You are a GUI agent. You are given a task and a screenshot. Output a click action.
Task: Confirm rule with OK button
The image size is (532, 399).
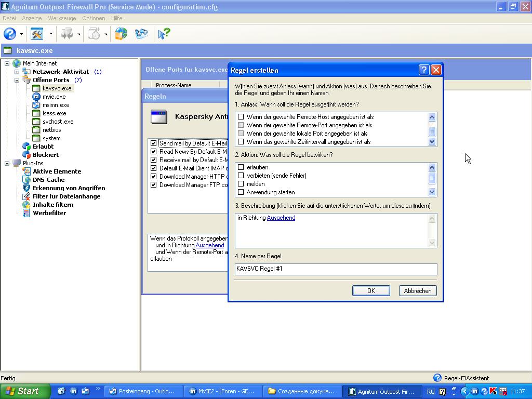point(371,291)
